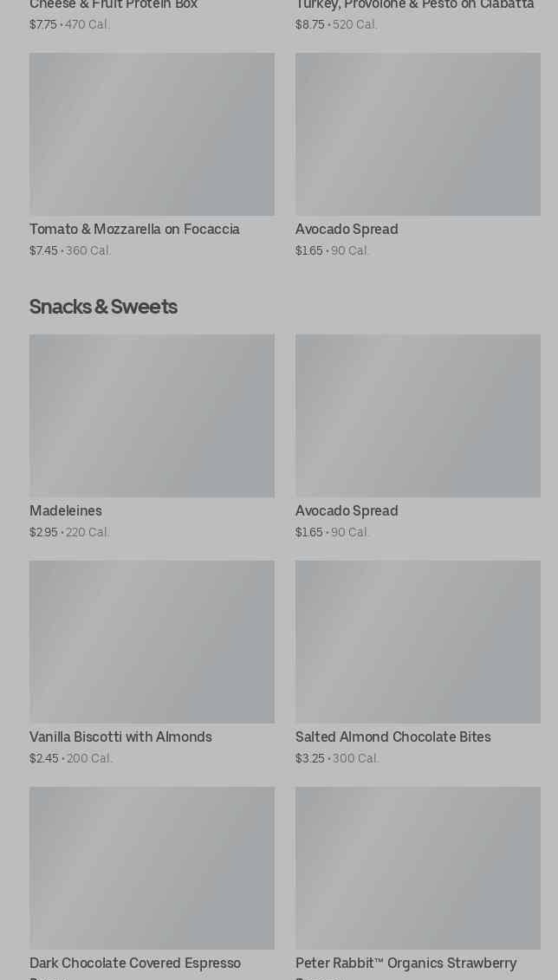558x980 pixels.
Task: Select the Peter Rabbit Organics Strawberry title
Action: [x=406, y=964]
